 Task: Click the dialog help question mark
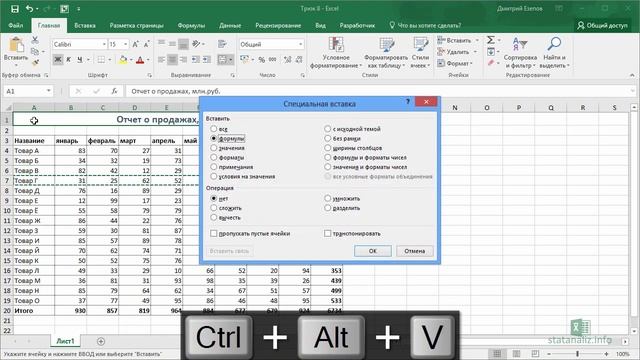click(x=408, y=102)
